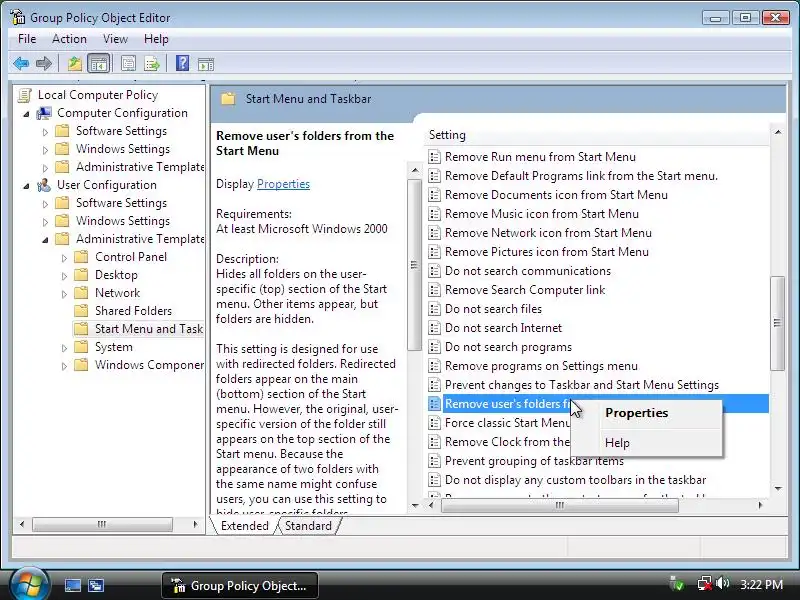Viewport: 800px width, 600px height.
Task: Select Do not display any custom toolbars setting
Action: [575, 480]
